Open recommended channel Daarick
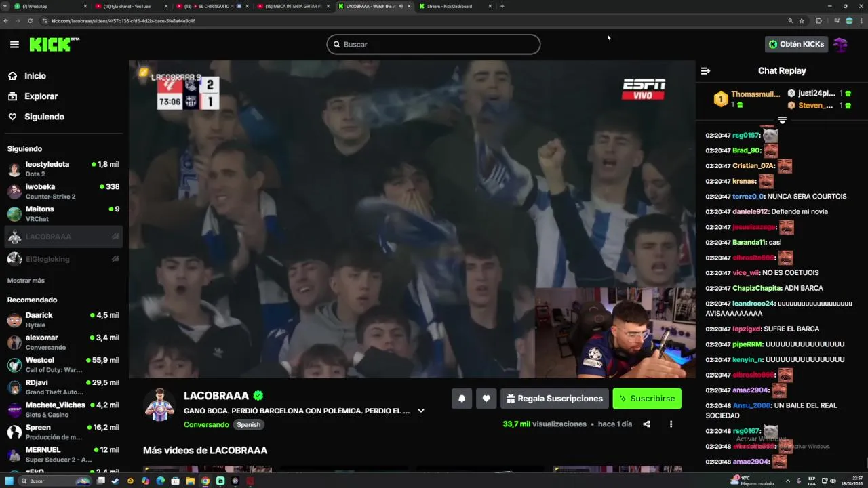The image size is (868, 488). pos(62,319)
